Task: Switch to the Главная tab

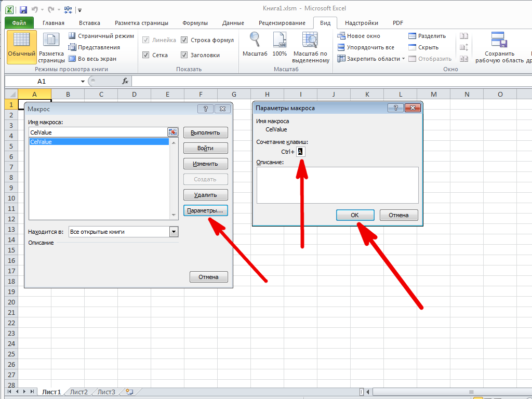Action: (x=54, y=23)
